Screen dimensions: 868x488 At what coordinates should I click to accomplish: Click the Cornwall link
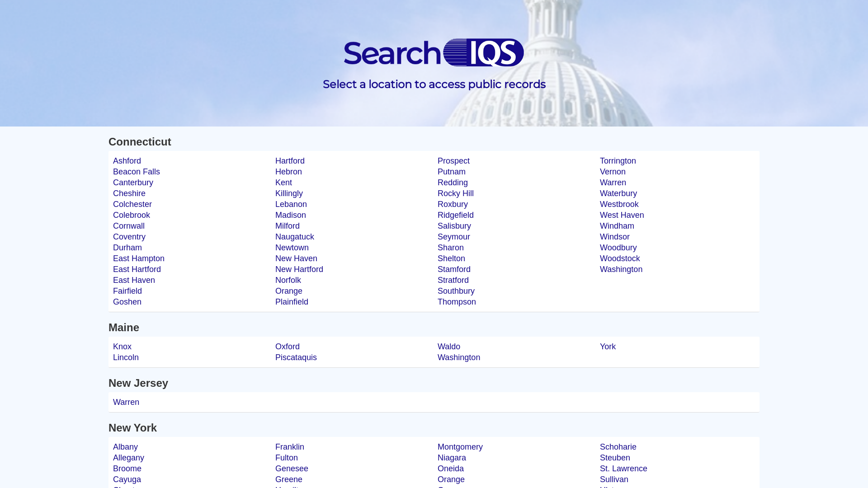coord(129,226)
